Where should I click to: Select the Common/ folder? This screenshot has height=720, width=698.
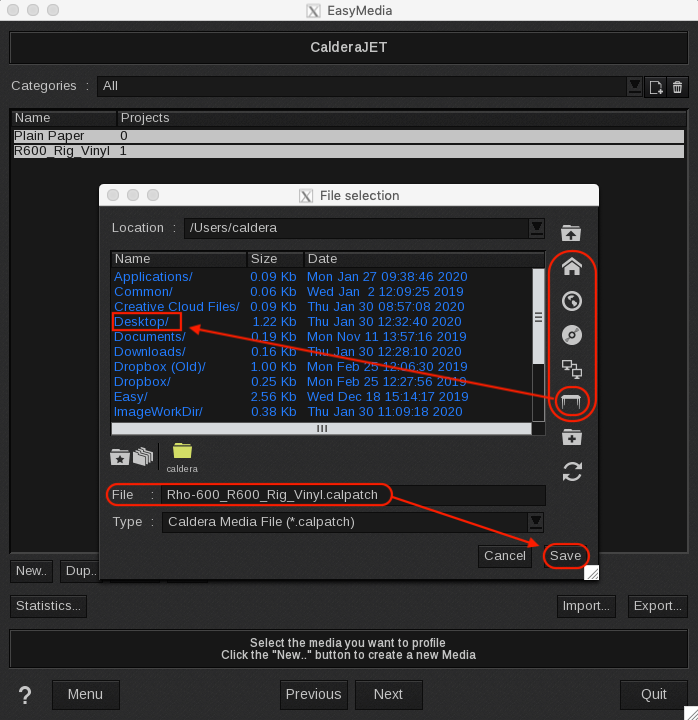[143, 292]
